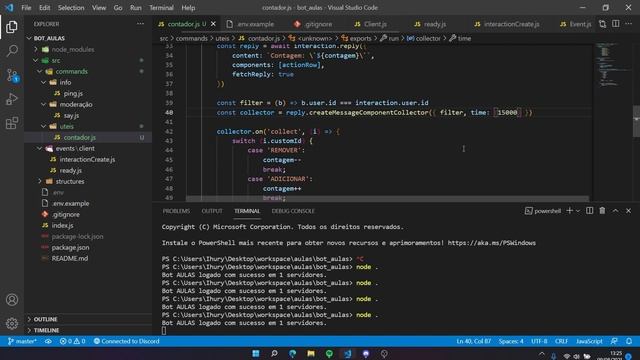The height and width of the screenshot is (360, 640).
Task: Open the Extensions view
Action: [12, 123]
